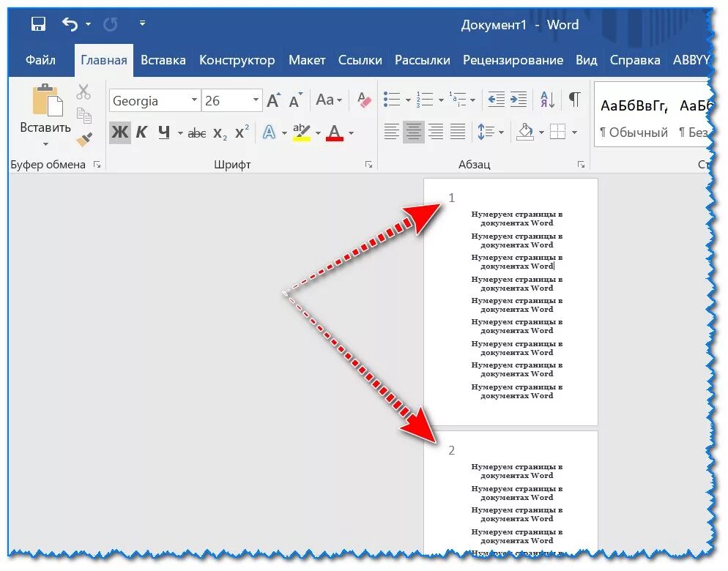Apply the Обычный style
The width and height of the screenshot is (728, 571).
634,115
